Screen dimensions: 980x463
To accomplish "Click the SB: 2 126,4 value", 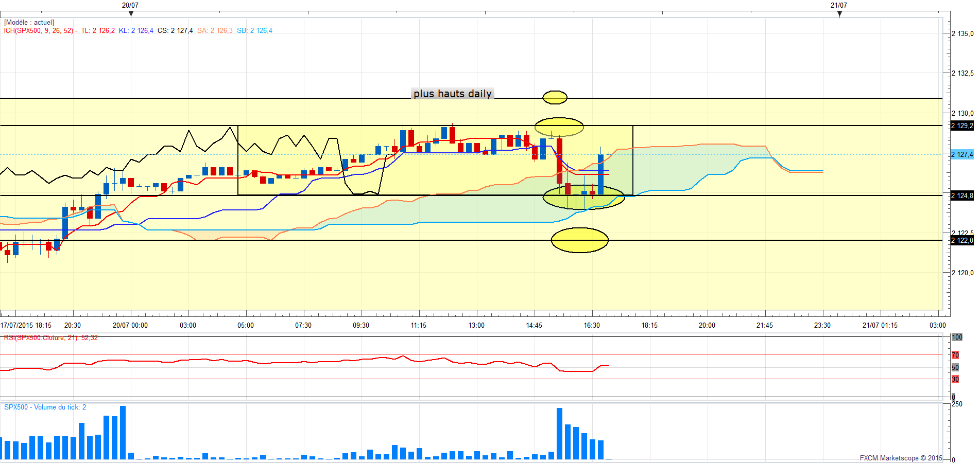I will coord(254,31).
